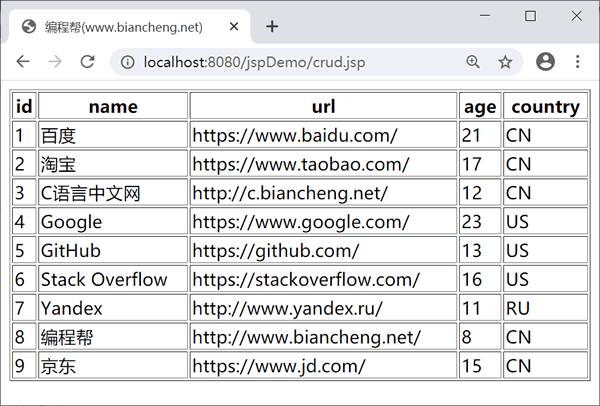Open a new tab with plus button
Image resolution: width=600 pixels, height=406 pixels.
tap(272, 26)
